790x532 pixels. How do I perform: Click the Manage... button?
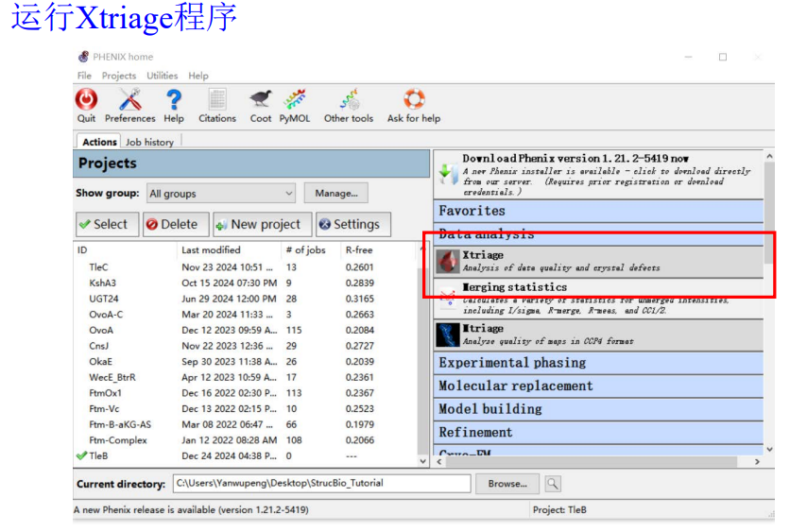point(336,194)
